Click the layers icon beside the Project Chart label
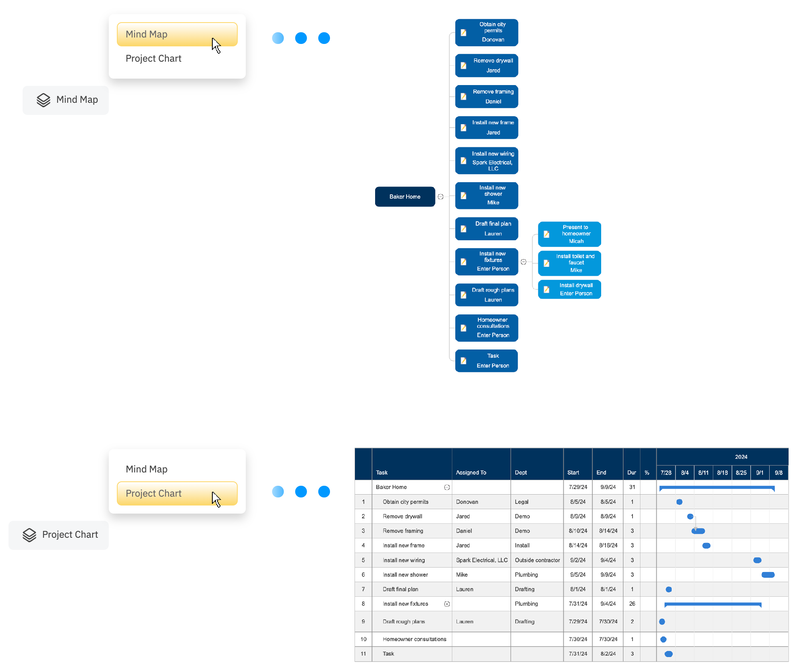This screenshot has width=799, height=672. click(29, 535)
